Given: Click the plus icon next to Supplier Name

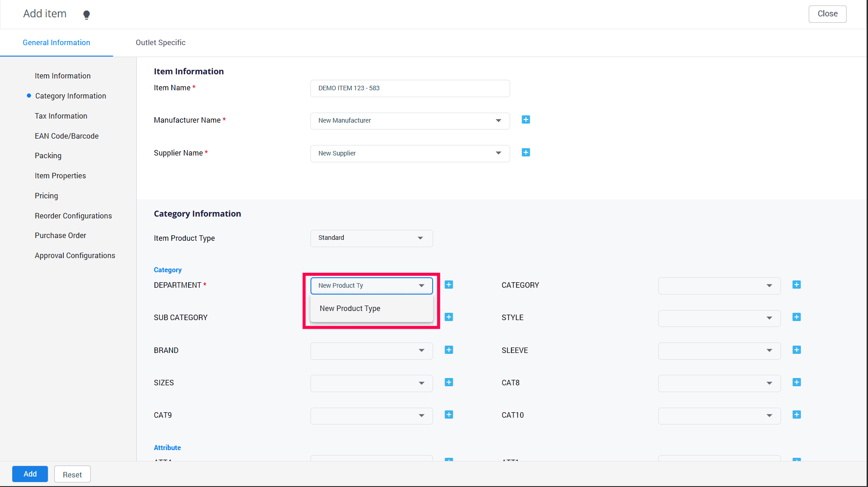Looking at the screenshot, I should [526, 153].
